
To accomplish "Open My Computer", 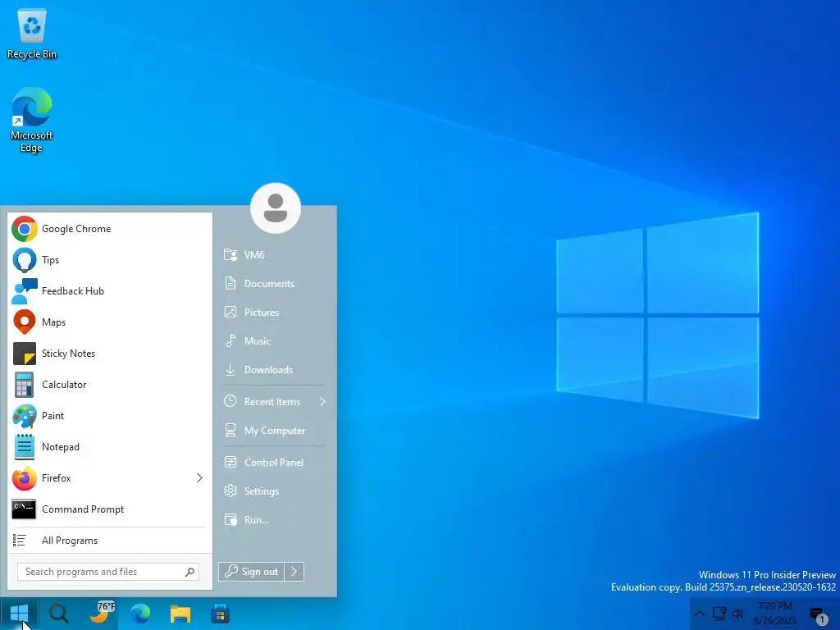I will [x=274, y=430].
